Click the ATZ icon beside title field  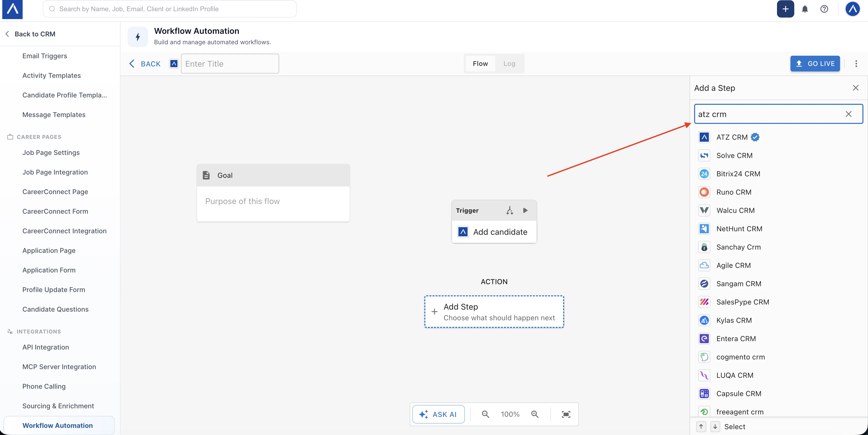174,64
